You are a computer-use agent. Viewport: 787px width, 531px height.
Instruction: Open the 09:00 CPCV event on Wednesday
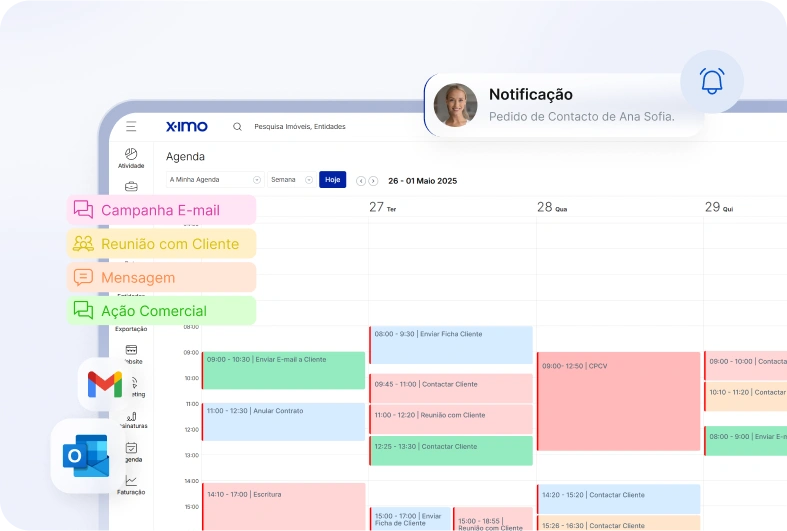click(x=618, y=401)
